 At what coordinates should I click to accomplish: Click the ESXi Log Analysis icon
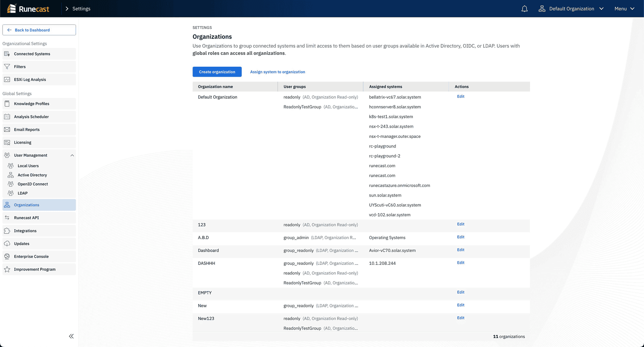[7, 80]
